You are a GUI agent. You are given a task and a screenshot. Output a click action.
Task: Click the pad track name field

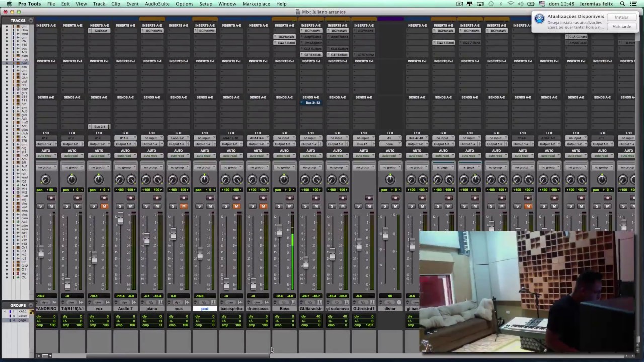pyautogui.click(x=205, y=309)
